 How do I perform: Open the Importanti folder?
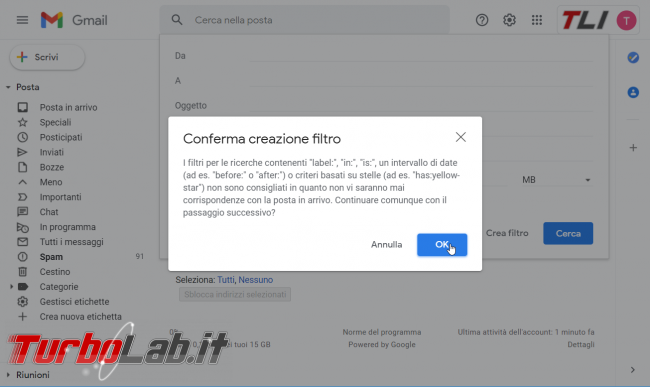coord(60,197)
